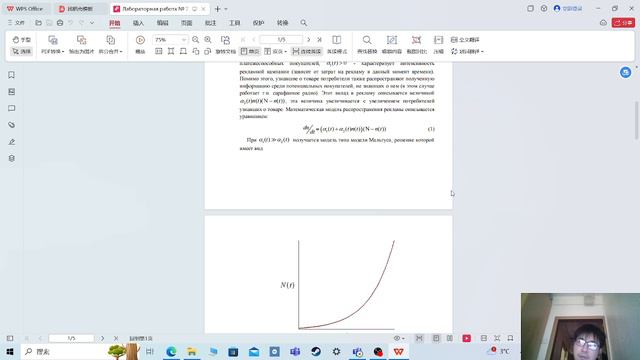Screen dimensions: 640x360
Task: Click the red Share button
Action: (623, 23)
